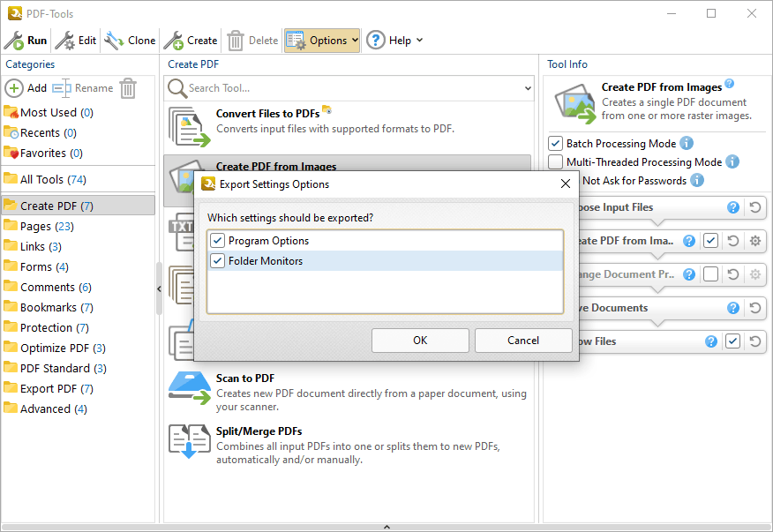Select Bookmarks (7) category
This screenshot has width=773, height=532.
[x=49, y=307]
